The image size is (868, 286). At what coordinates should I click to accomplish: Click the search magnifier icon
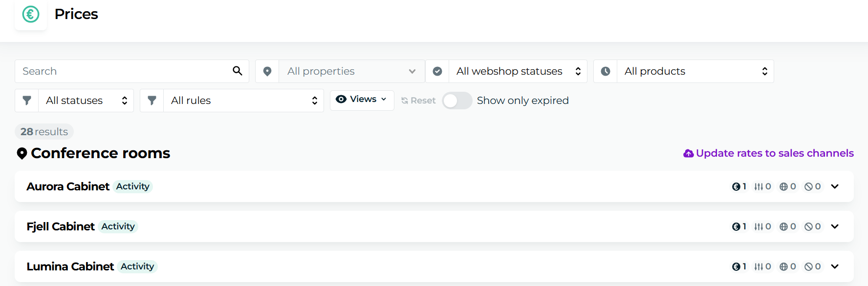point(238,71)
